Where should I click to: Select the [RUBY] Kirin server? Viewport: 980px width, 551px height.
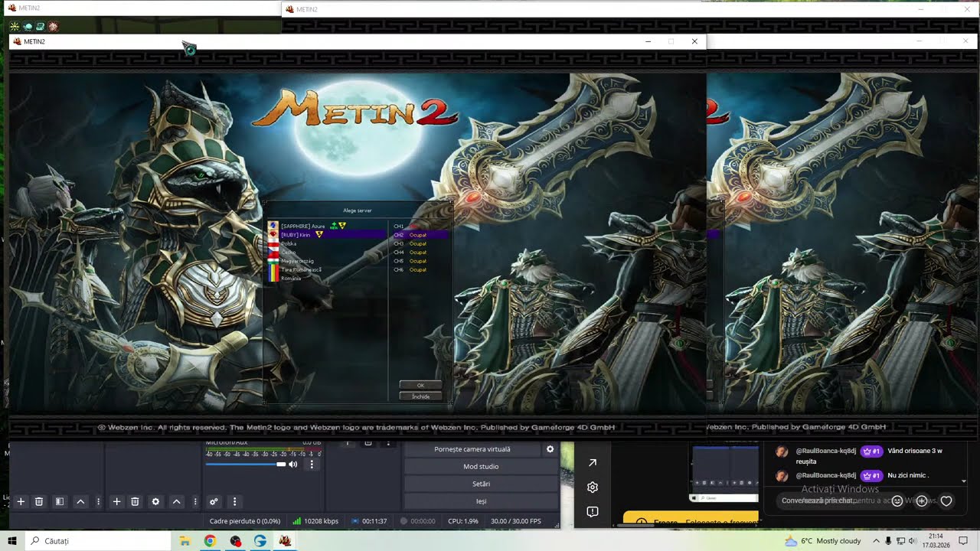pyautogui.click(x=326, y=234)
